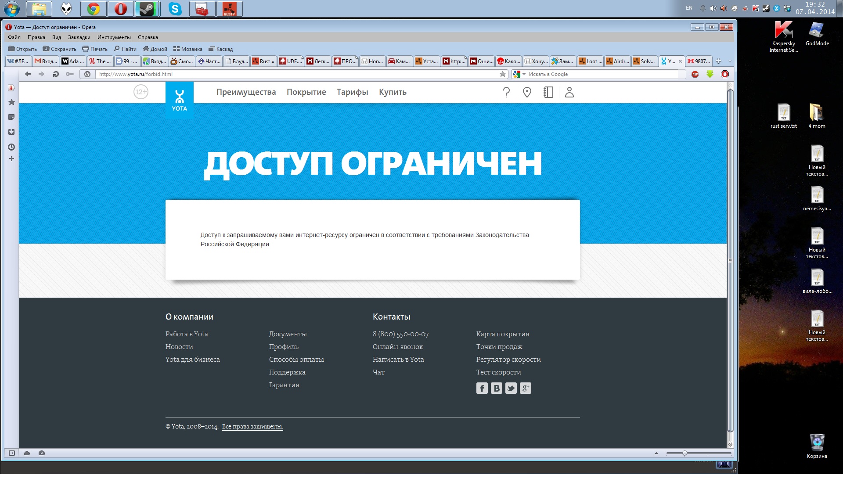Viewport: 843px width, 504px height.
Task: Click the Открыть toolbar button
Action: click(22, 49)
